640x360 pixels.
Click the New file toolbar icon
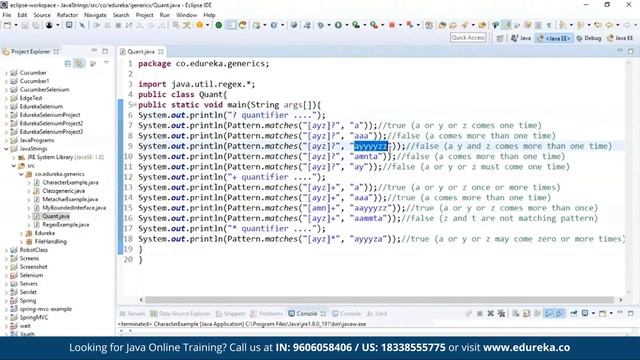pos(7,25)
